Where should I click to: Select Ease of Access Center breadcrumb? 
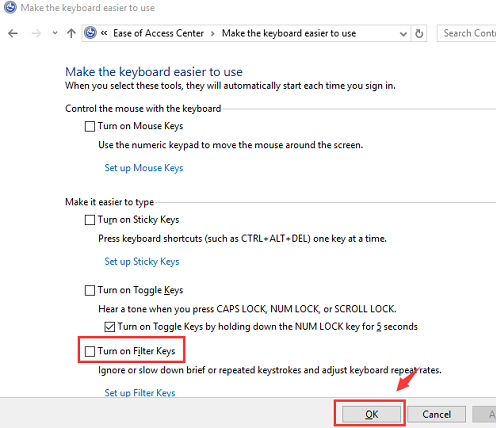coord(158,33)
